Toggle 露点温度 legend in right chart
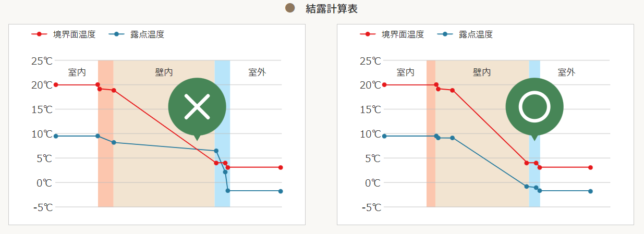644x234 pixels. tap(465, 34)
